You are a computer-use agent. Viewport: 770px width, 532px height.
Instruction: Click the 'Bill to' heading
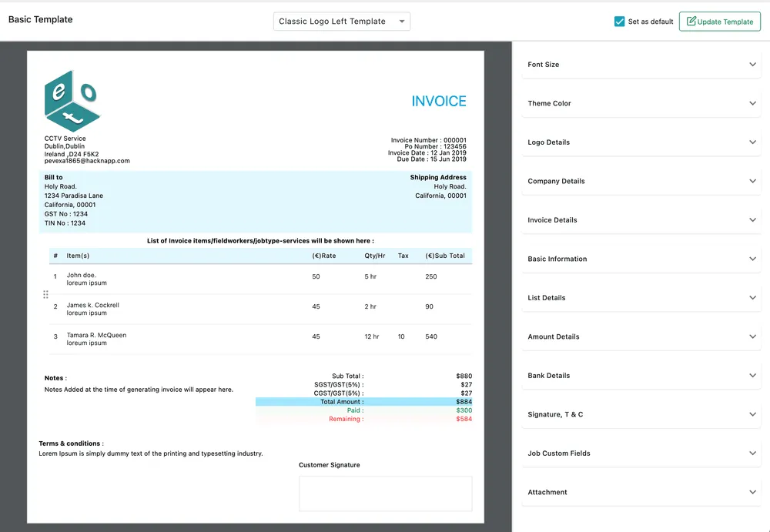54,177
